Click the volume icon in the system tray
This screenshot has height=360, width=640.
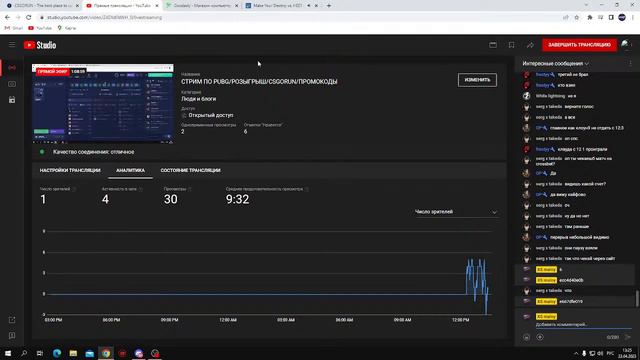[600, 353]
